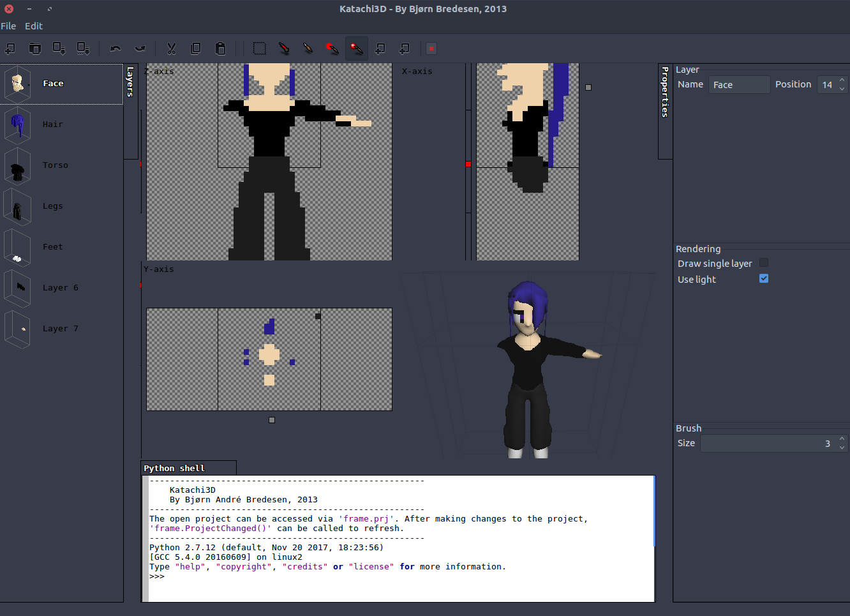The width and height of the screenshot is (850, 616).
Task: Select the Legs layer thumbnail
Action: [x=18, y=206]
